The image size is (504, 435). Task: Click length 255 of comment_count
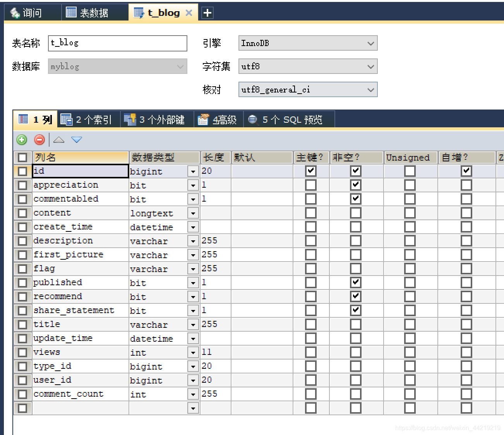pyautogui.click(x=216, y=394)
